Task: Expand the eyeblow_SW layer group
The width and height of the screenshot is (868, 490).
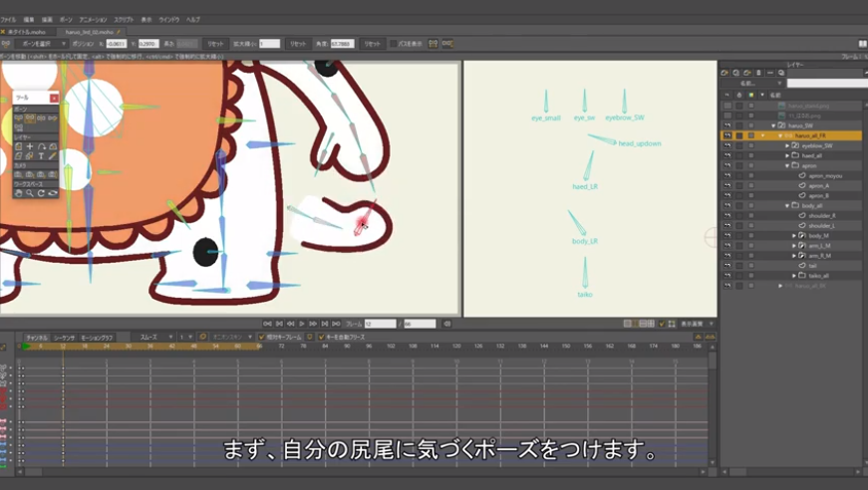Action: [787, 145]
